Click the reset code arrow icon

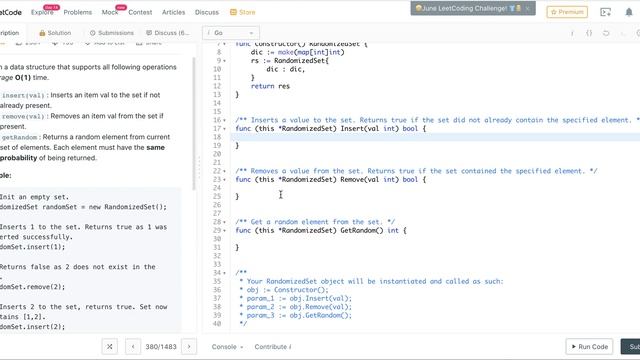(x=606, y=33)
